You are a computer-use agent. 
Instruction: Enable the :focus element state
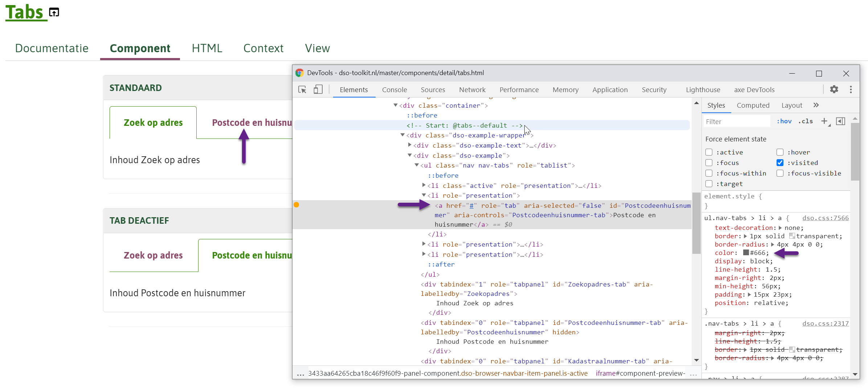coord(709,163)
